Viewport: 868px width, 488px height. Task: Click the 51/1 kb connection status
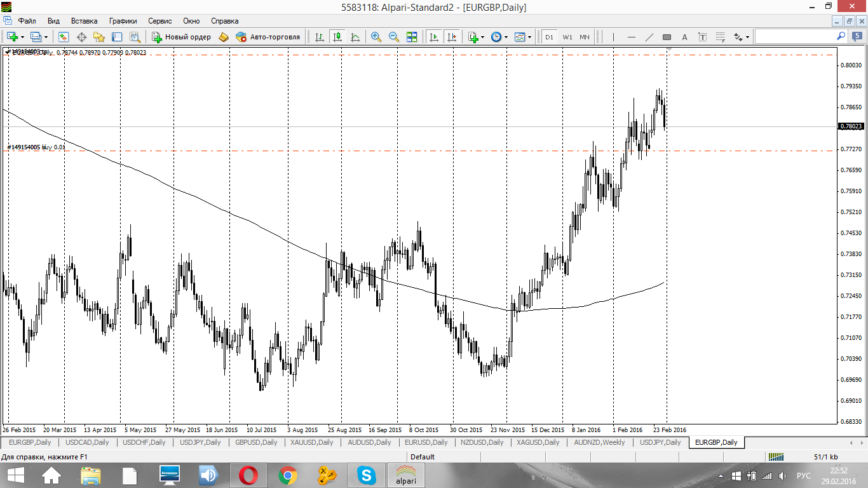click(825, 457)
